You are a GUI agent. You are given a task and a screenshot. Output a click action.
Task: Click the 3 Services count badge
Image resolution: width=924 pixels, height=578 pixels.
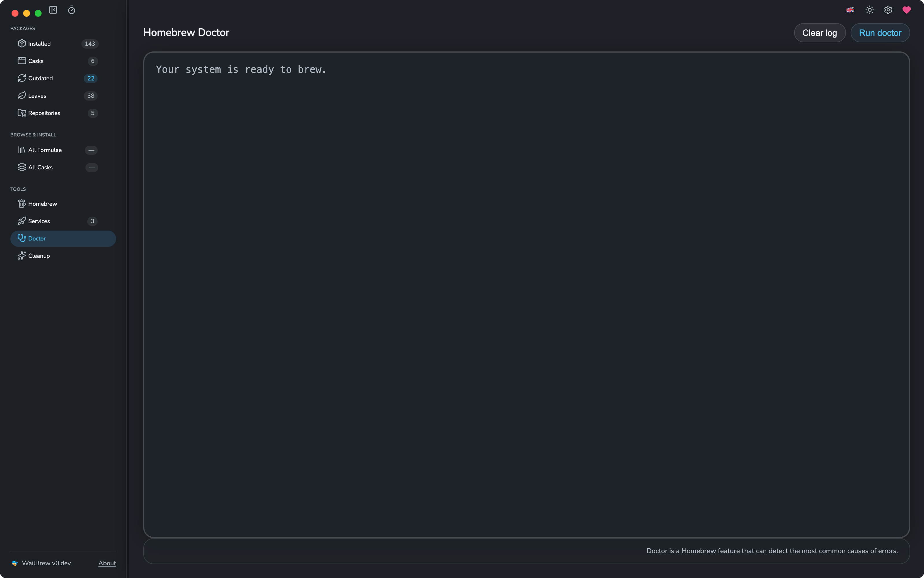92,221
